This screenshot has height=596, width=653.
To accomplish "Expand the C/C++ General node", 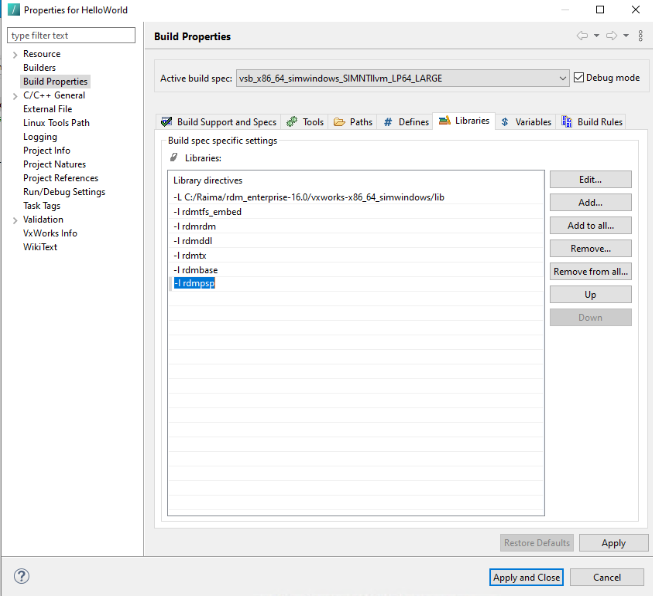I will click(x=14, y=96).
